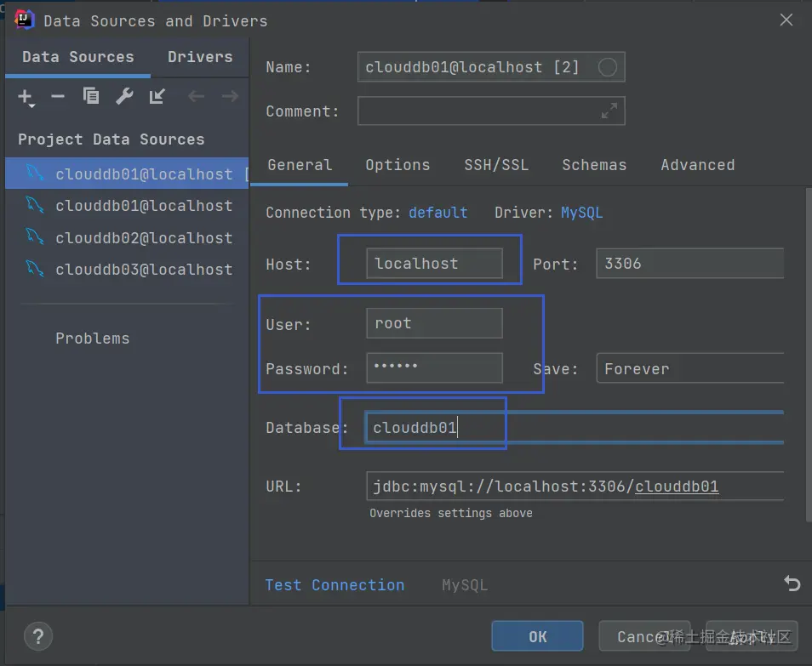Click the Project Data Sources heading
812x666 pixels.
point(111,139)
